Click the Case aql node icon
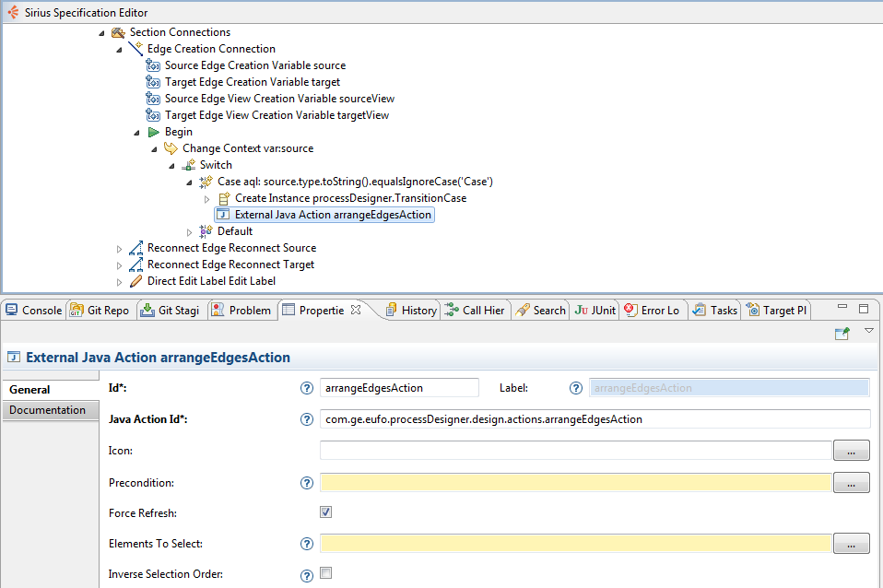Screen dimensions: 883x588 (x=206, y=182)
